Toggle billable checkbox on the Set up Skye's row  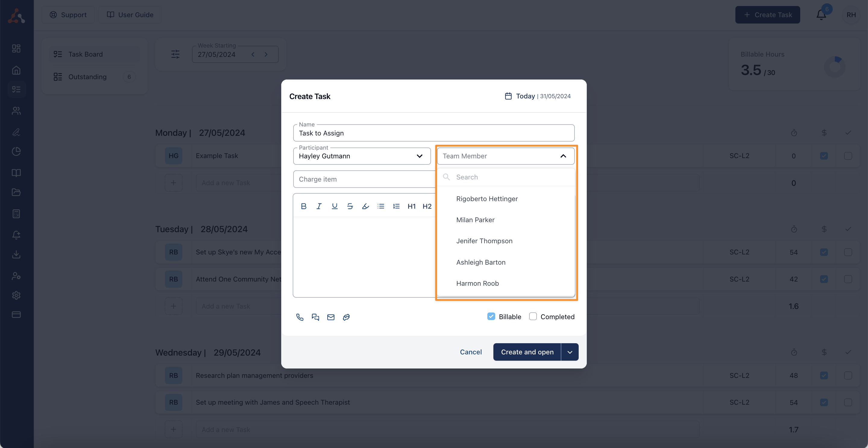point(824,252)
